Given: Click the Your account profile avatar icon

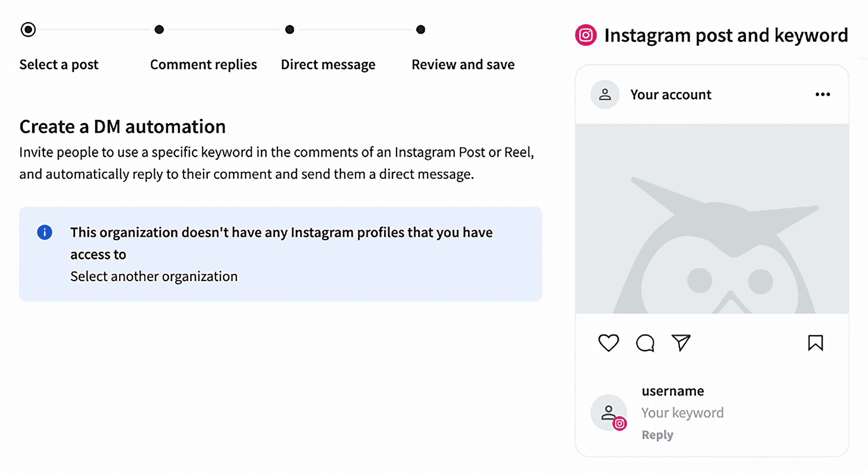Looking at the screenshot, I should (604, 94).
